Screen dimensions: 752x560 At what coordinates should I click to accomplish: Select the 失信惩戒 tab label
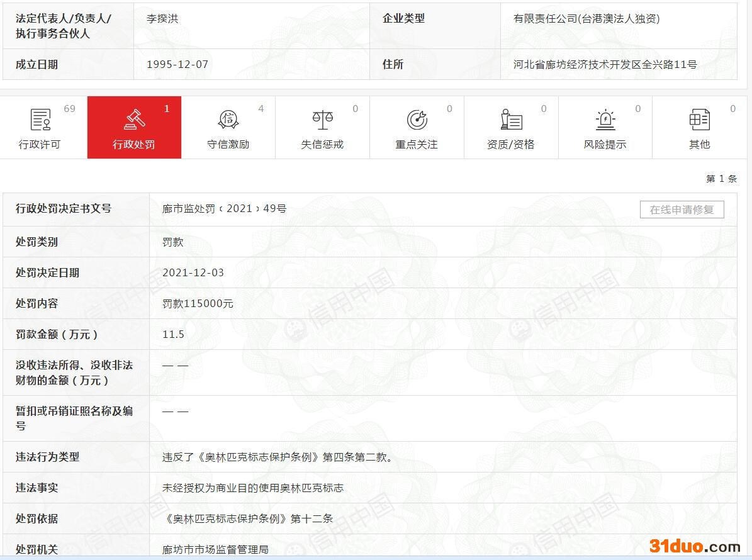click(x=322, y=145)
